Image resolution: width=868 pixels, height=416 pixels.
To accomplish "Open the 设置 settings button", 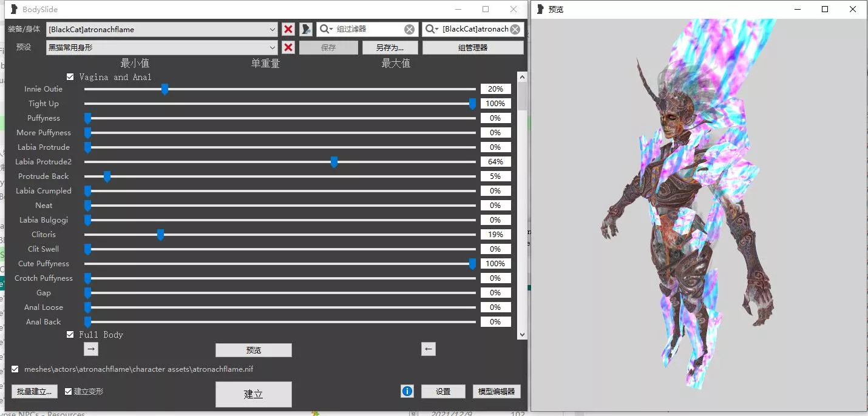I will (x=443, y=391).
